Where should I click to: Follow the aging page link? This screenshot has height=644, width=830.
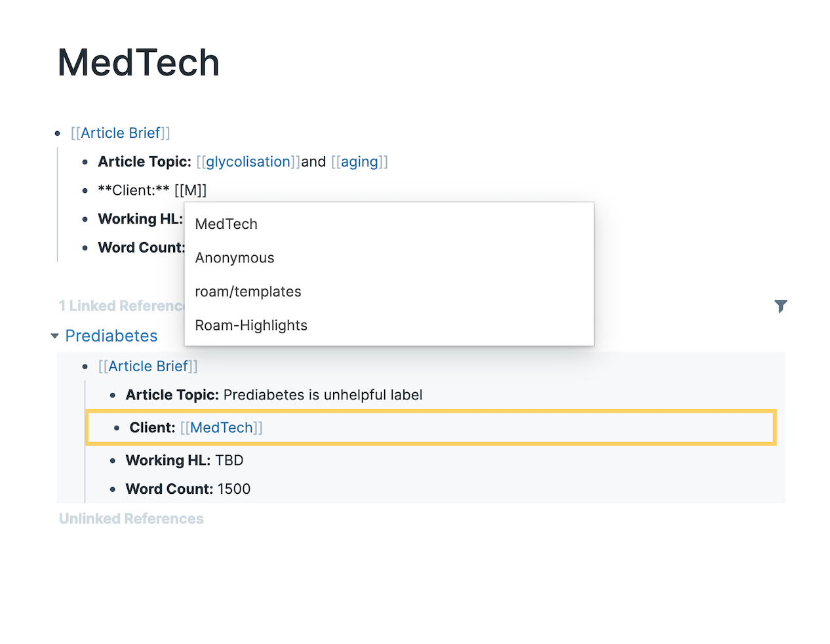[359, 162]
